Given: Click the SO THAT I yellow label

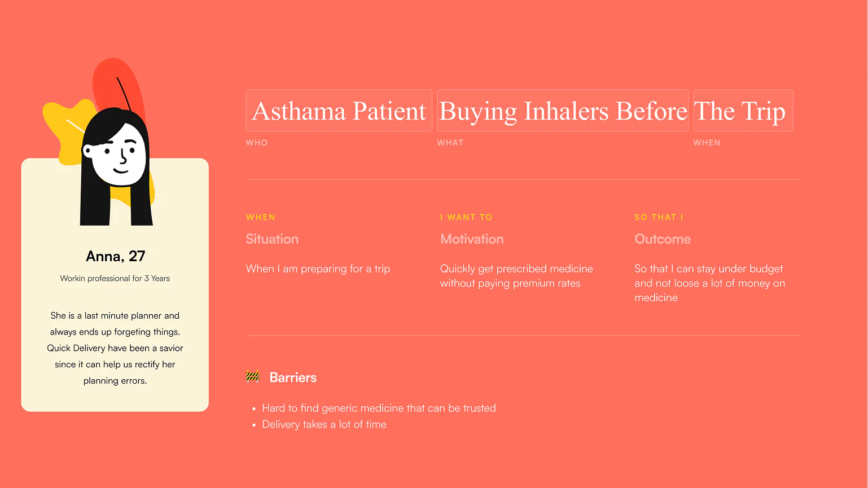Looking at the screenshot, I should (x=659, y=217).
